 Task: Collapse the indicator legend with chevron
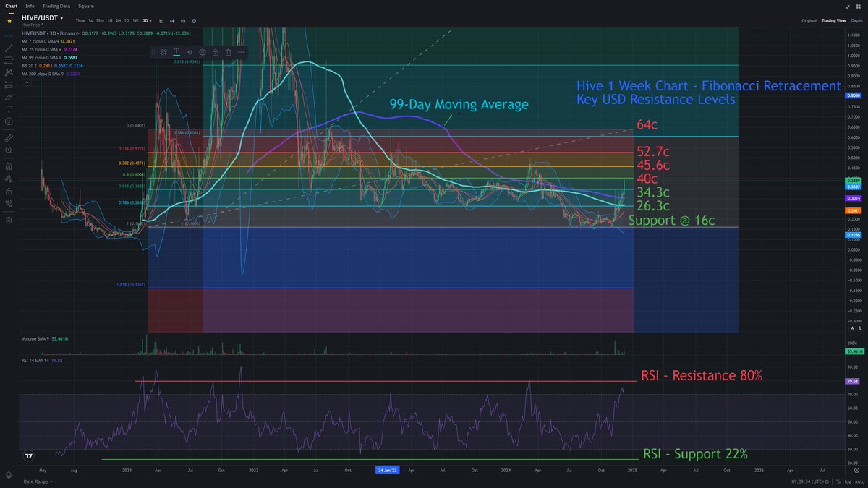tap(27, 82)
